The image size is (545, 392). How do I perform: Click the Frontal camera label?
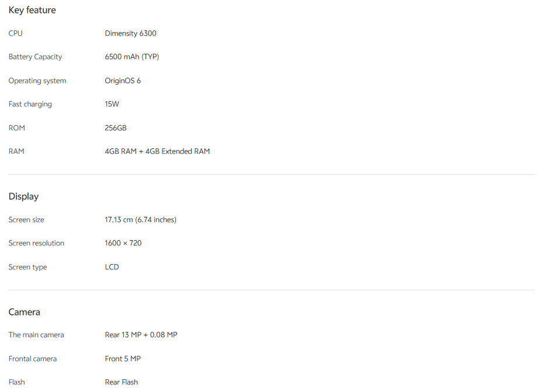point(32,359)
